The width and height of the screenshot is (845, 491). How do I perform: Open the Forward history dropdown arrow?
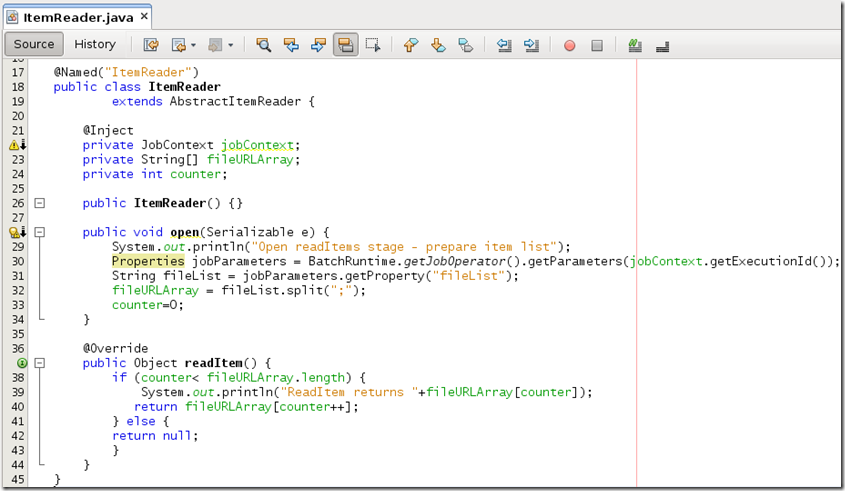pos(230,45)
